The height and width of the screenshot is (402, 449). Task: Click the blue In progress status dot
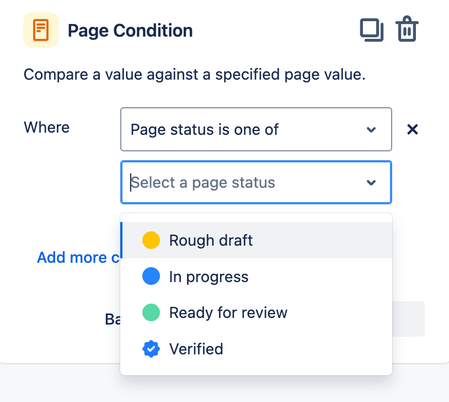pyautogui.click(x=151, y=276)
